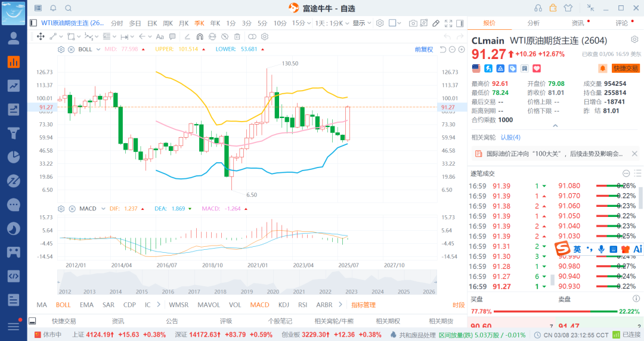Click the price alert bell icon
This screenshot has height=341, width=644.
[603, 69]
